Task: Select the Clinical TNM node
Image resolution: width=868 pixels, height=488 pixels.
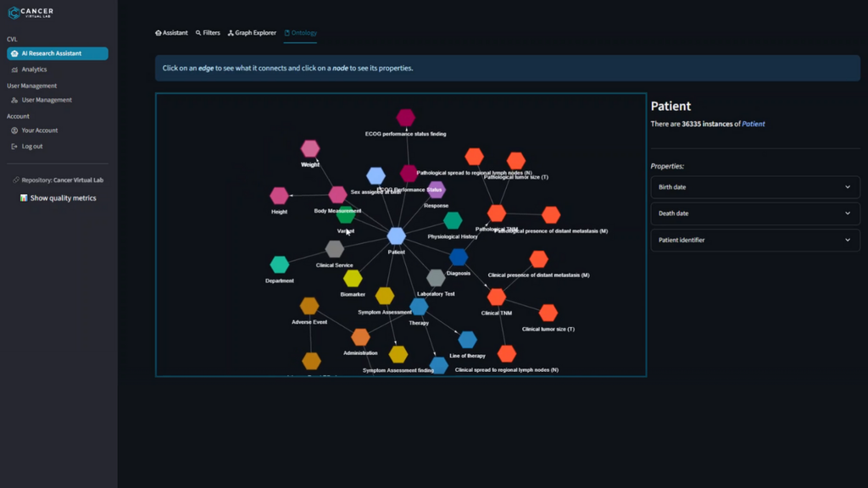Action: pyautogui.click(x=497, y=297)
